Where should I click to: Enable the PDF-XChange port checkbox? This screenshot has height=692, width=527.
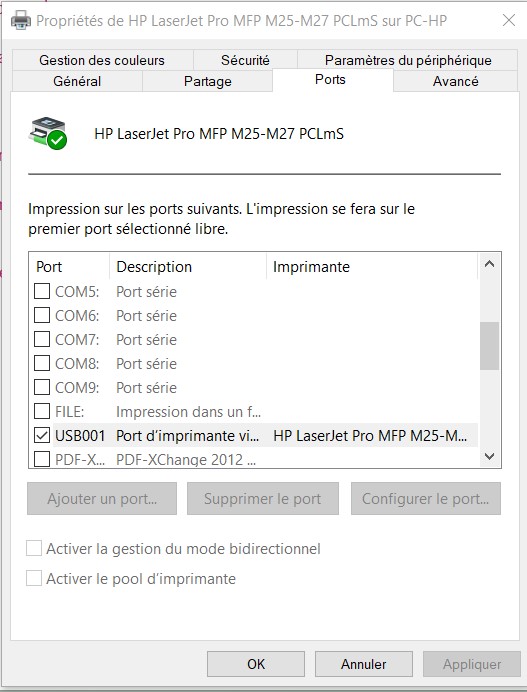(42, 459)
